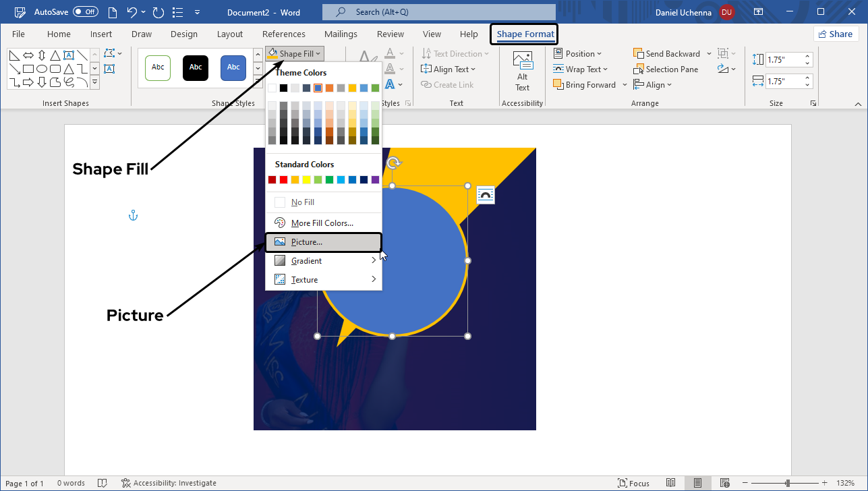
Task: Switch to the Insert tab
Action: tap(101, 34)
